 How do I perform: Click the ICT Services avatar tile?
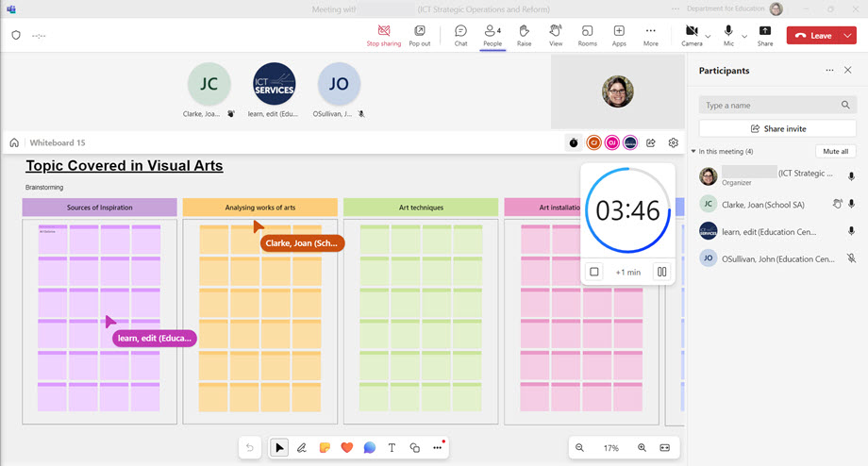coord(274,84)
